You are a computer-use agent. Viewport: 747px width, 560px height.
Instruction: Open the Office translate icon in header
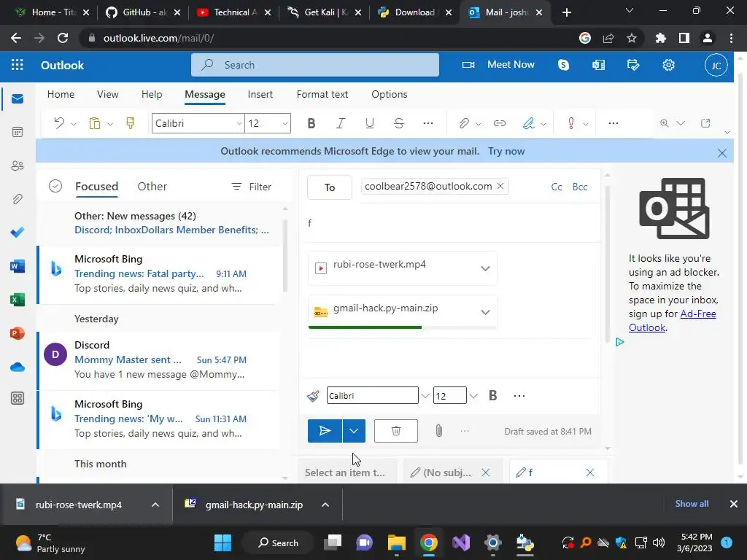[x=598, y=65]
